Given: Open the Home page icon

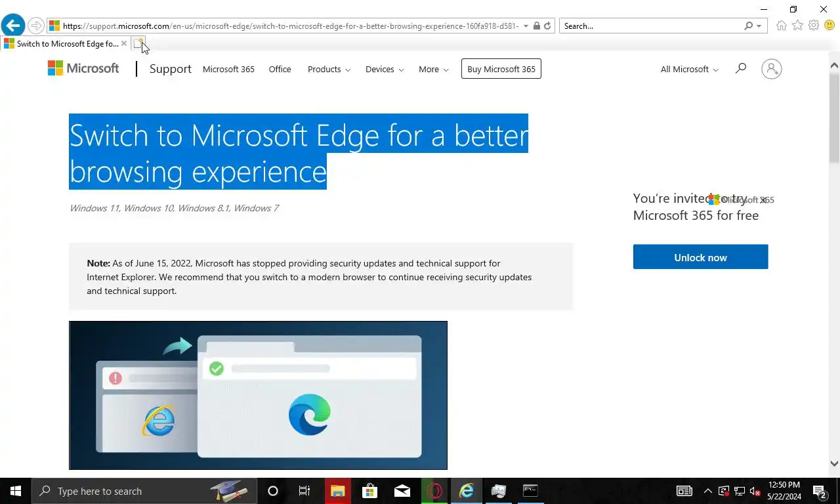Looking at the screenshot, I should click(781, 26).
